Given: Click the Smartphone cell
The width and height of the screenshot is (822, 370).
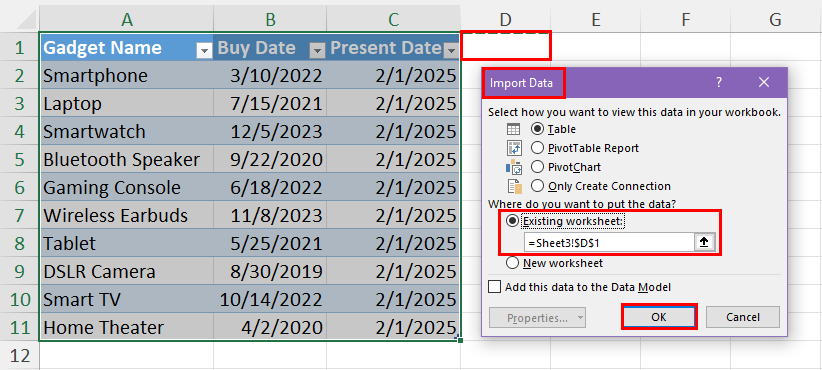Looking at the screenshot, I should pyautogui.click(x=126, y=75).
